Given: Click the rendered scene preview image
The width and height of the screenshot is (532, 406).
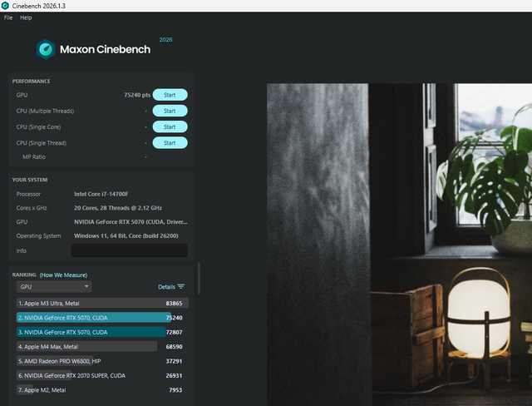Looking at the screenshot, I should 399,245.
